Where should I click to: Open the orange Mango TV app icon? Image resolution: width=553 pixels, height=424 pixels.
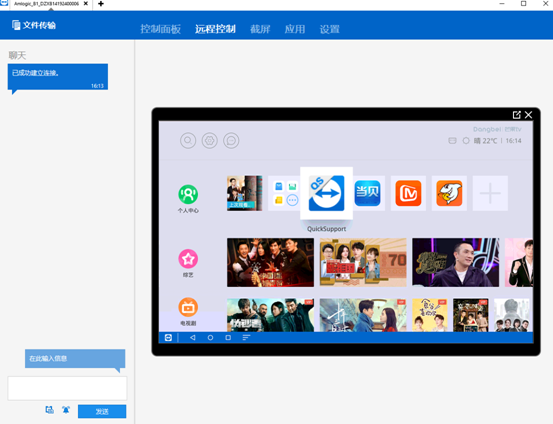[408, 193]
